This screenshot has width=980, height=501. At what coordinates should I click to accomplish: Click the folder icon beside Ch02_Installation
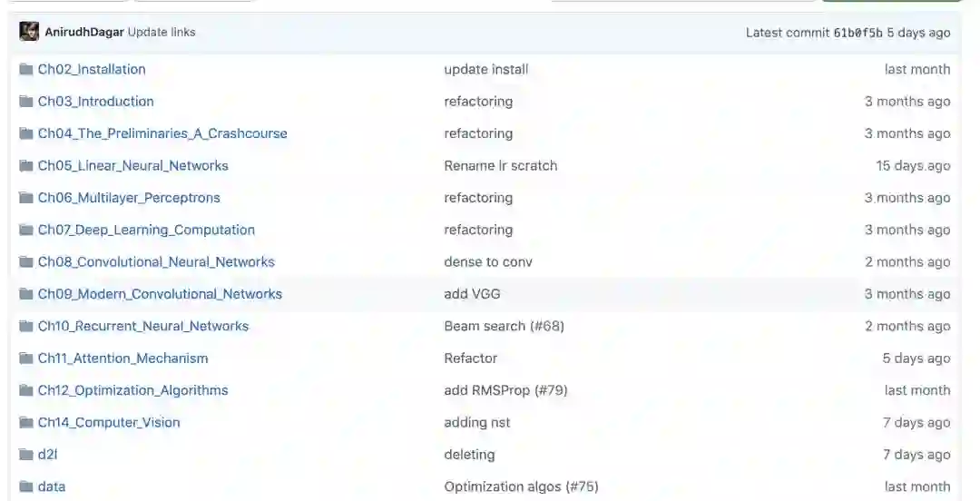tap(26, 69)
